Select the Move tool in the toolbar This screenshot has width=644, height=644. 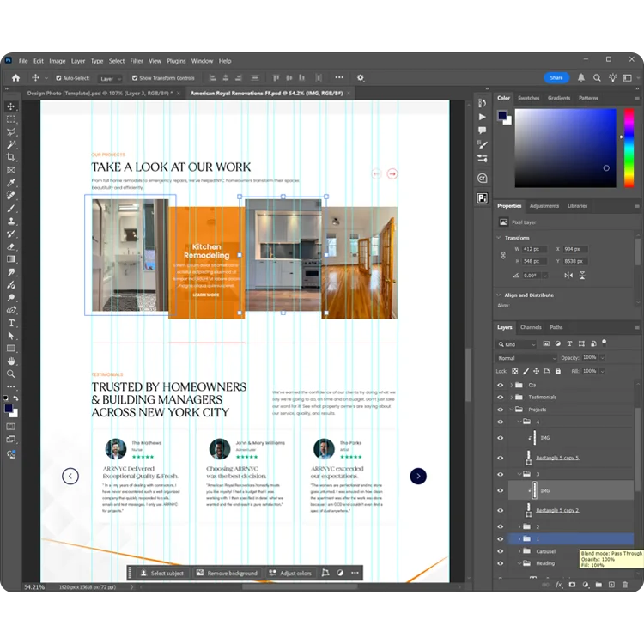coord(11,106)
